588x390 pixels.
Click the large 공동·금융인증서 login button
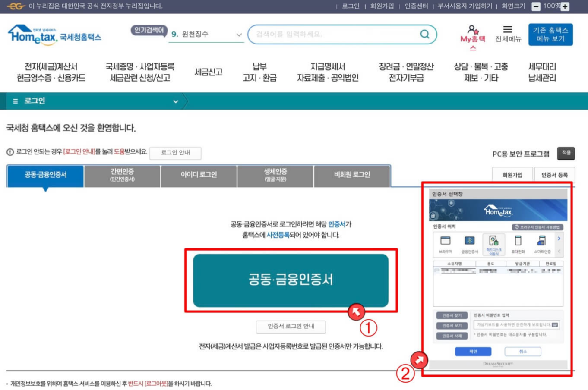point(291,280)
